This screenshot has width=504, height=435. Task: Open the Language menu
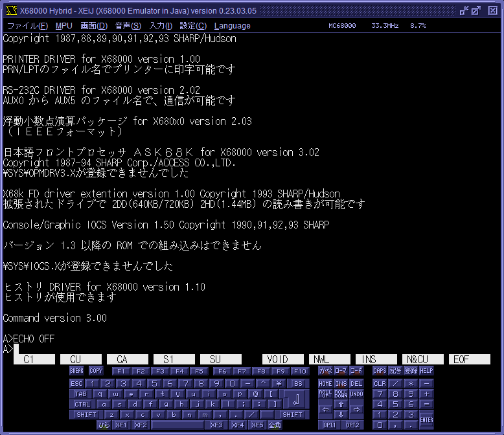pos(232,26)
